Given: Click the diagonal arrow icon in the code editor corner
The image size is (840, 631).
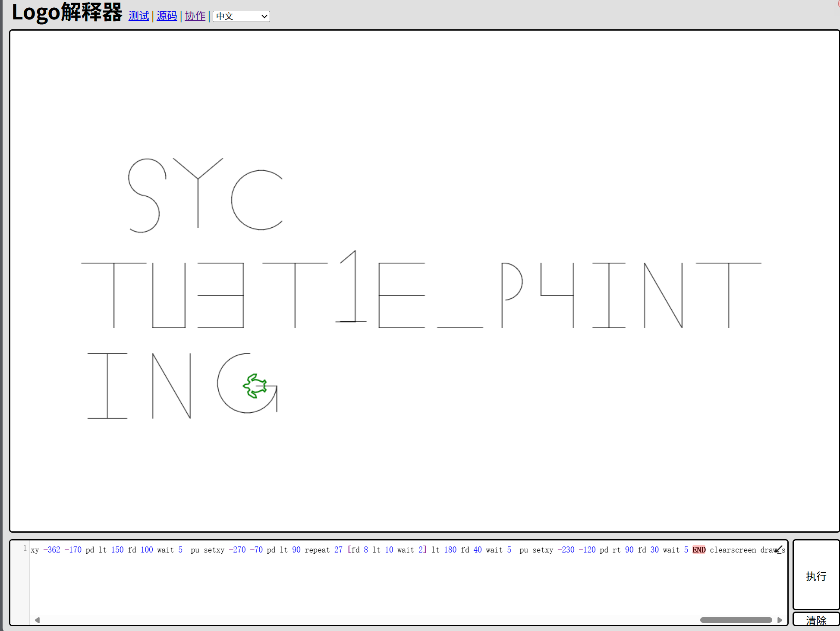Looking at the screenshot, I should pos(779,549).
